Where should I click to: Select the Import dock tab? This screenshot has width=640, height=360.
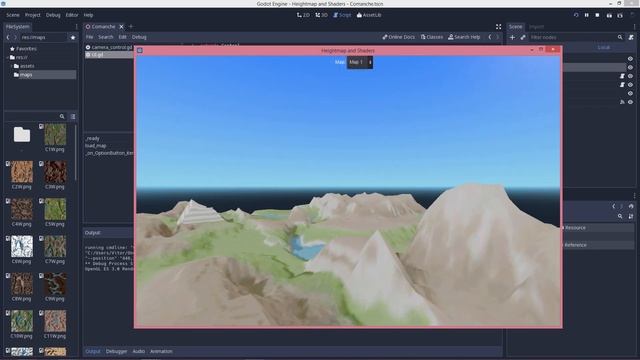pos(536,27)
